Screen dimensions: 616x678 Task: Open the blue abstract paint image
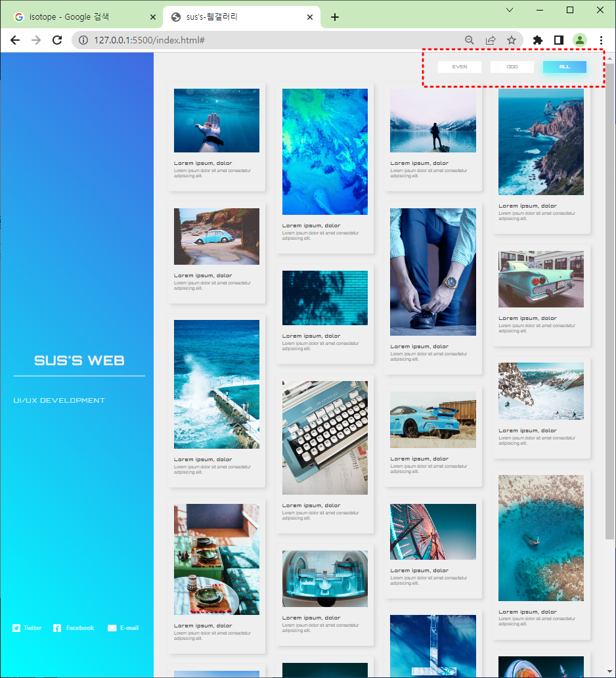pyautogui.click(x=325, y=151)
